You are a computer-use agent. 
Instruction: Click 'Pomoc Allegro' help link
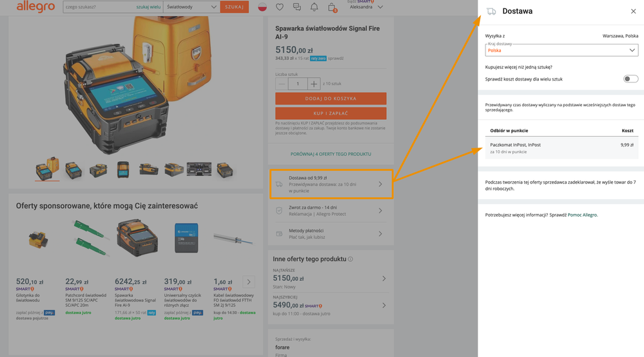coord(582,215)
